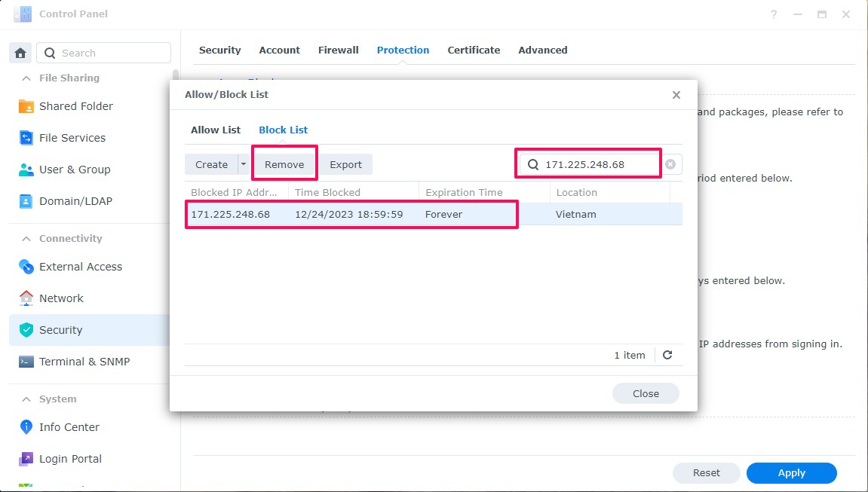Image resolution: width=868 pixels, height=492 pixels.
Task: Go to User & Group
Action: pyautogui.click(x=74, y=170)
